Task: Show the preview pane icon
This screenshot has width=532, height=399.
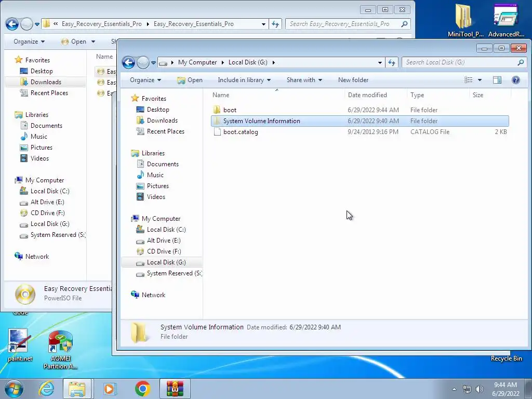Action: point(497,80)
